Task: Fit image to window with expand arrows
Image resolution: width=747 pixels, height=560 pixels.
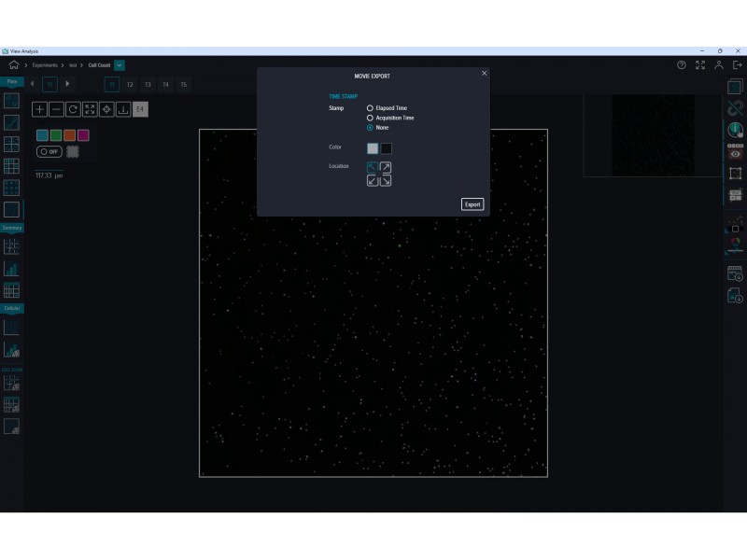Action: (90, 109)
